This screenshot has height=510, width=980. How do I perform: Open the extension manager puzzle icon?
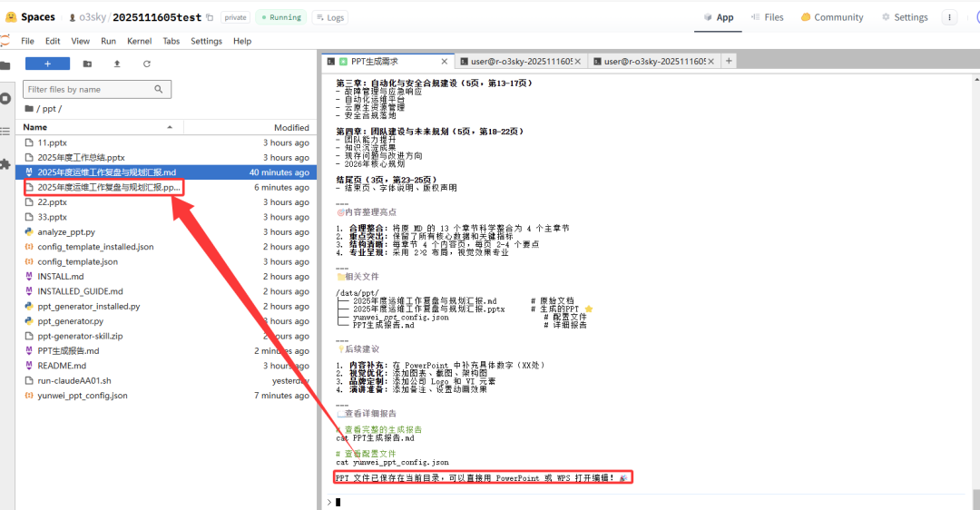coord(5,164)
